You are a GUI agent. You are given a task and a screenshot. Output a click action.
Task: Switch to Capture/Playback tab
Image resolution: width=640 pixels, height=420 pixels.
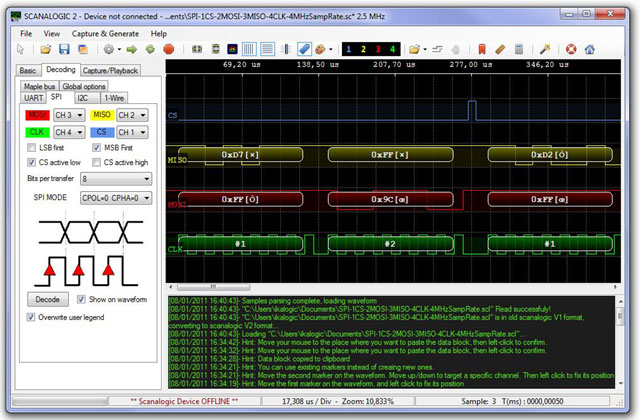click(x=110, y=71)
